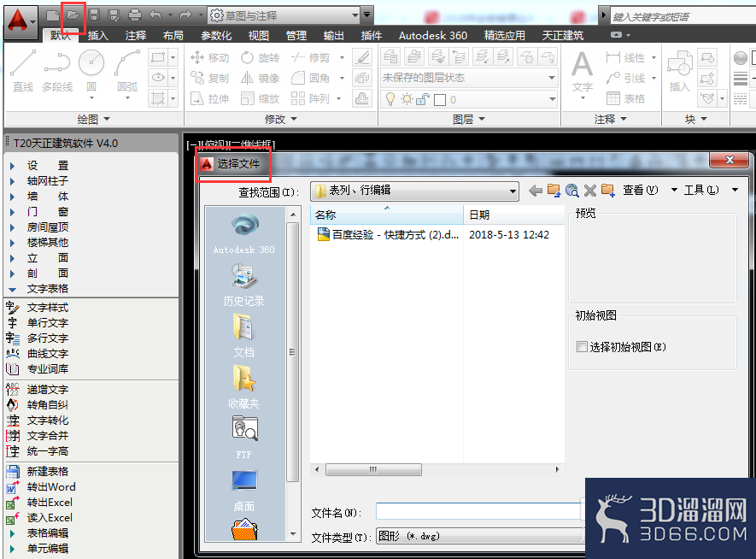Enable 选择初始视图 checkbox
756x559 pixels.
click(582, 347)
